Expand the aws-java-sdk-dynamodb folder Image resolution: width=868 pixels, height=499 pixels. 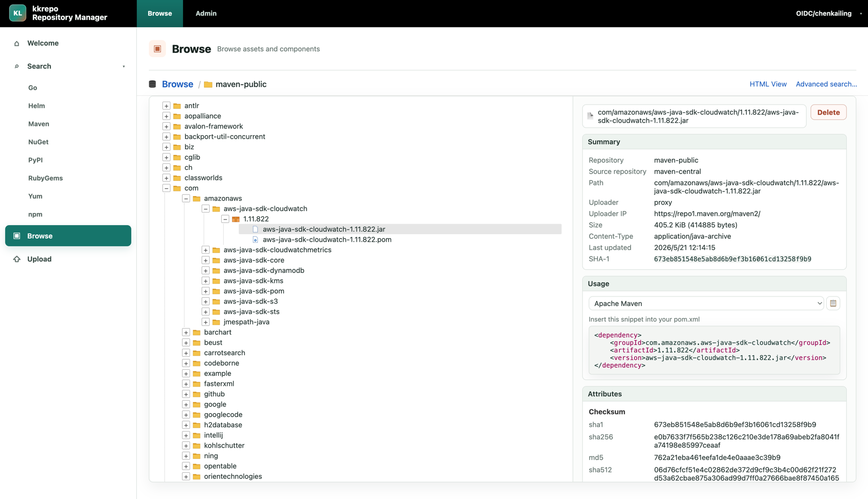206,271
